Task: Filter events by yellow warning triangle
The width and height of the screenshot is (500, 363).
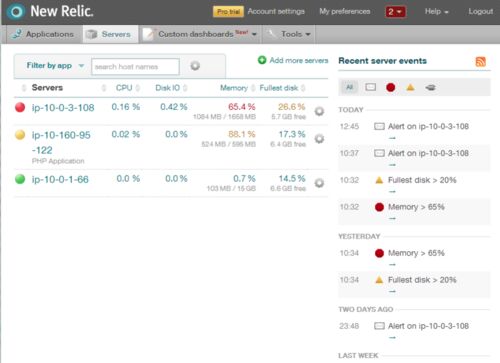Action: point(410,87)
